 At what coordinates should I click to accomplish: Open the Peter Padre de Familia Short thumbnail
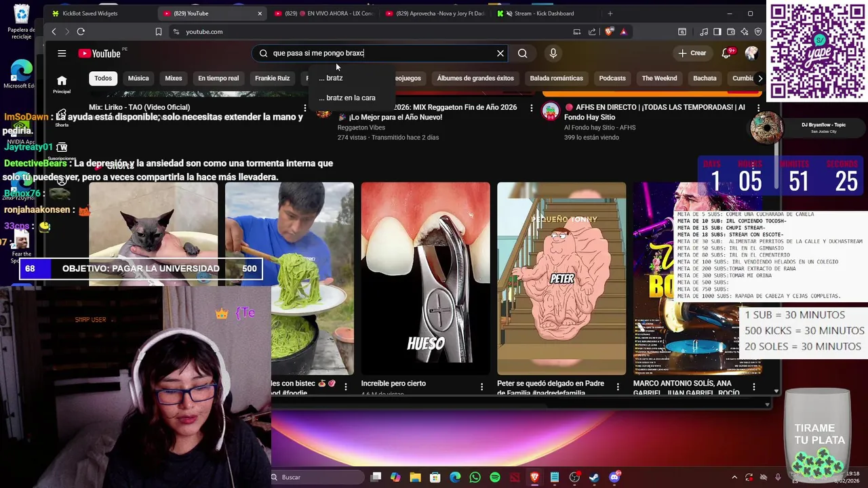(561, 278)
